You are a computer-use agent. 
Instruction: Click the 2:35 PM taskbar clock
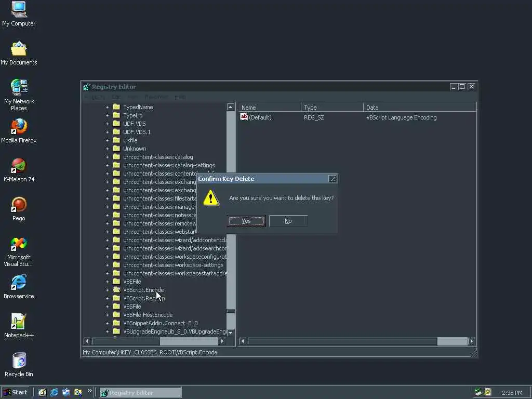(512, 393)
